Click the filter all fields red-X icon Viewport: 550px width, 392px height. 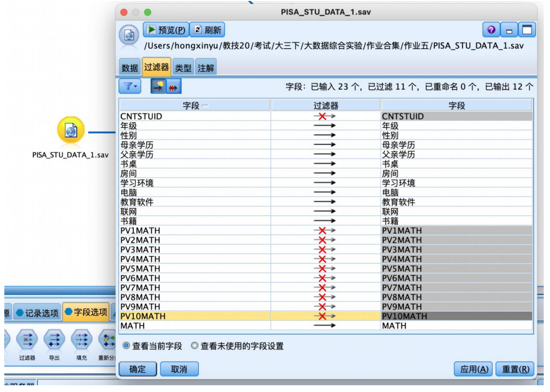click(174, 87)
